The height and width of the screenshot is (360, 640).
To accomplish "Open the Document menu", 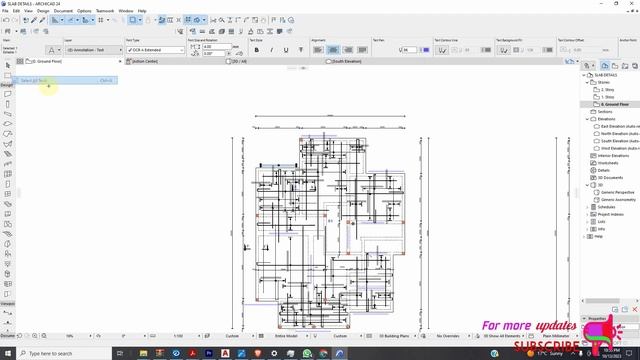I will tap(63, 11).
